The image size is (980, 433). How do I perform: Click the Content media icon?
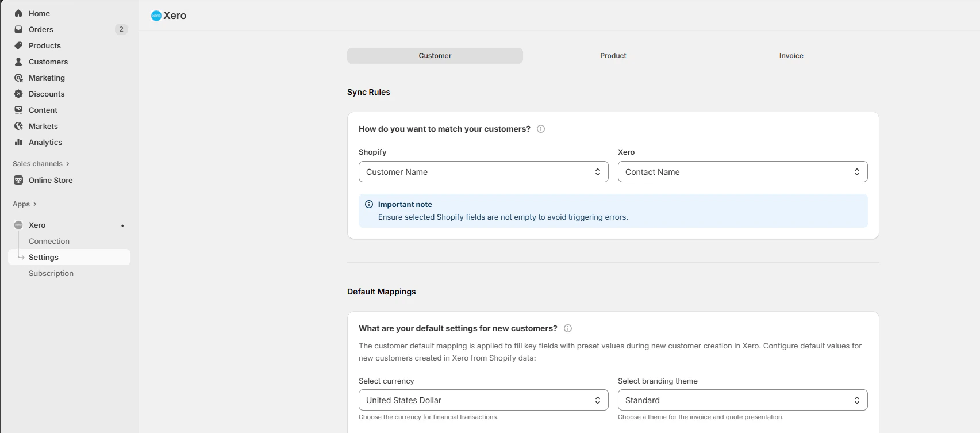[18, 110]
